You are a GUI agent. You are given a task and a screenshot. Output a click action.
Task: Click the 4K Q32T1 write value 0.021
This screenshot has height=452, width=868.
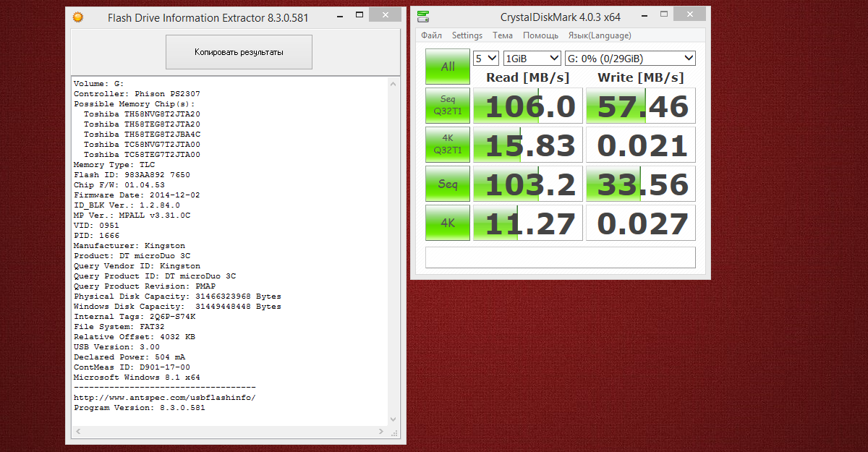641,145
